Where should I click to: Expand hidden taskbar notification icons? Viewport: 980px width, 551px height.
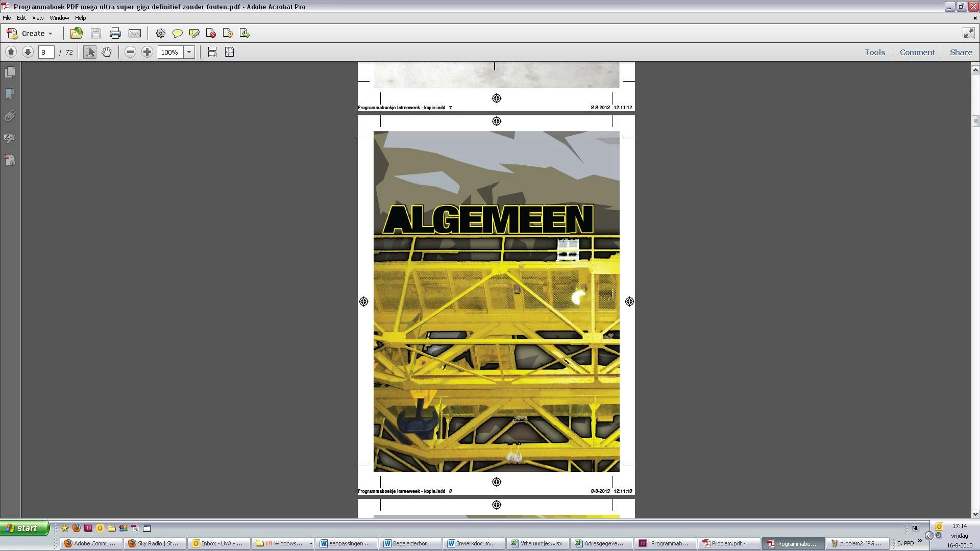pyautogui.click(x=929, y=535)
